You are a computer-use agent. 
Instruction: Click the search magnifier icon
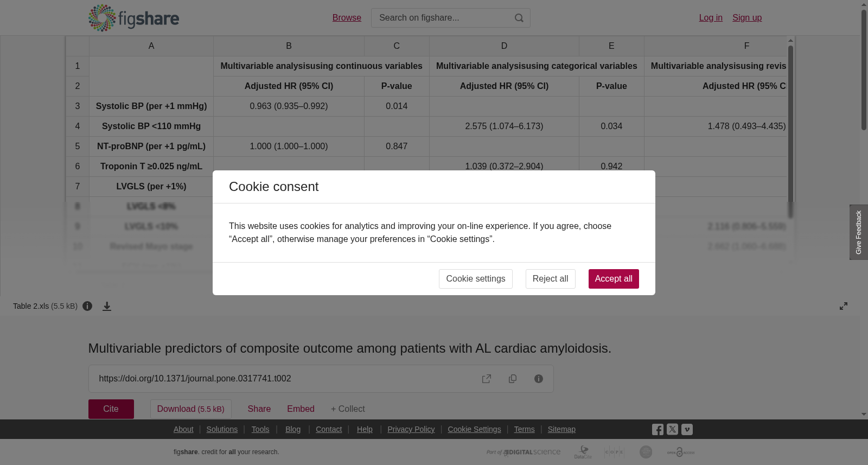519,18
